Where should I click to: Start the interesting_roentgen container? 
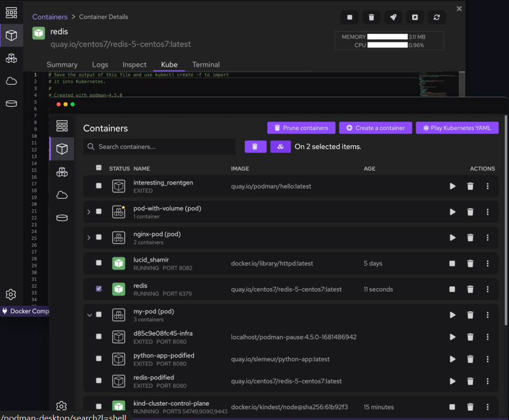click(x=452, y=186)
